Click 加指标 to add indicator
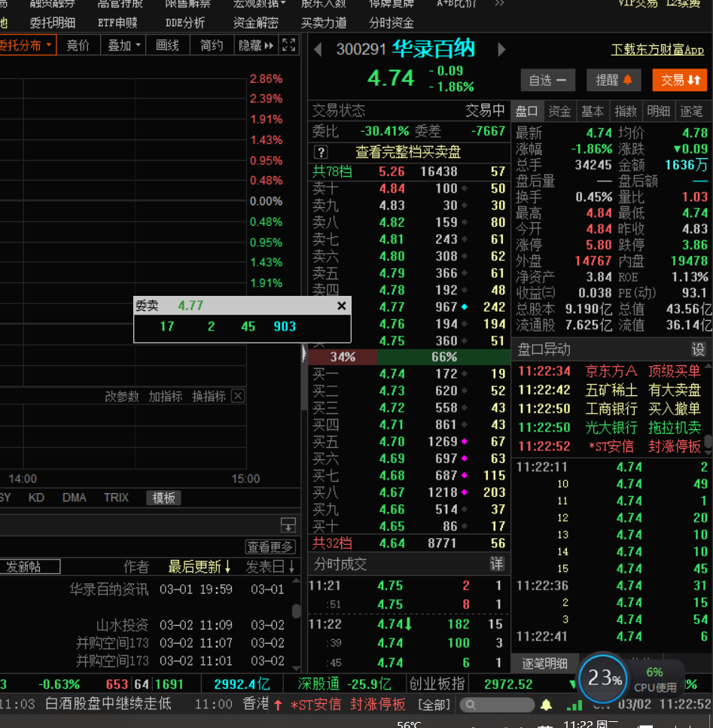Screen dimensions: 713x728 pos(165,396)
